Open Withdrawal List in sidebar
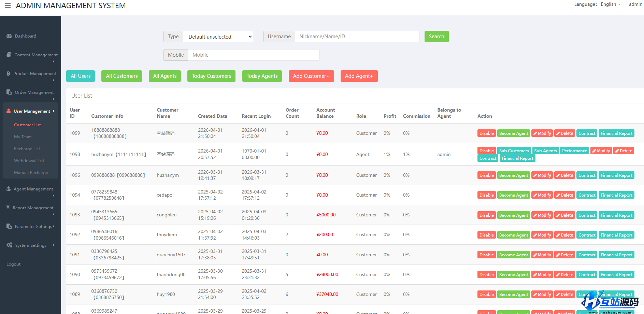Image resolution: width=644 pixels, height=314 pixels. pyautogui.click(x=29, y=161)
